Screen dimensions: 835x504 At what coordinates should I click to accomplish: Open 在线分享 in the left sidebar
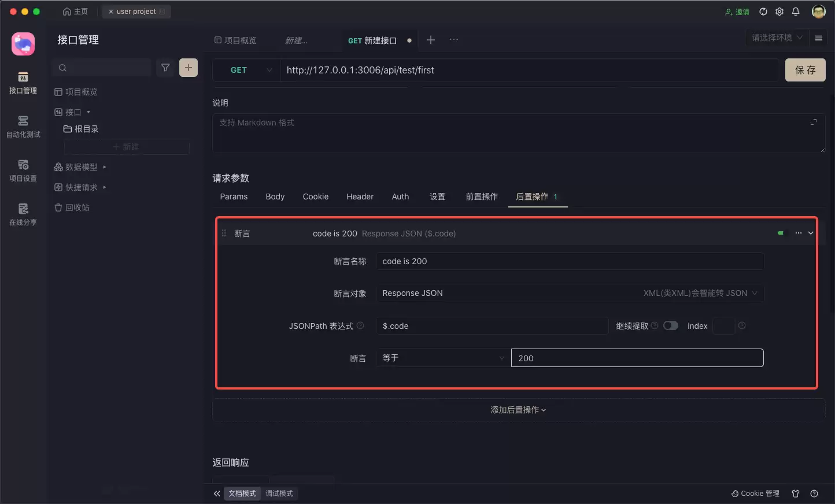point(23,215)
